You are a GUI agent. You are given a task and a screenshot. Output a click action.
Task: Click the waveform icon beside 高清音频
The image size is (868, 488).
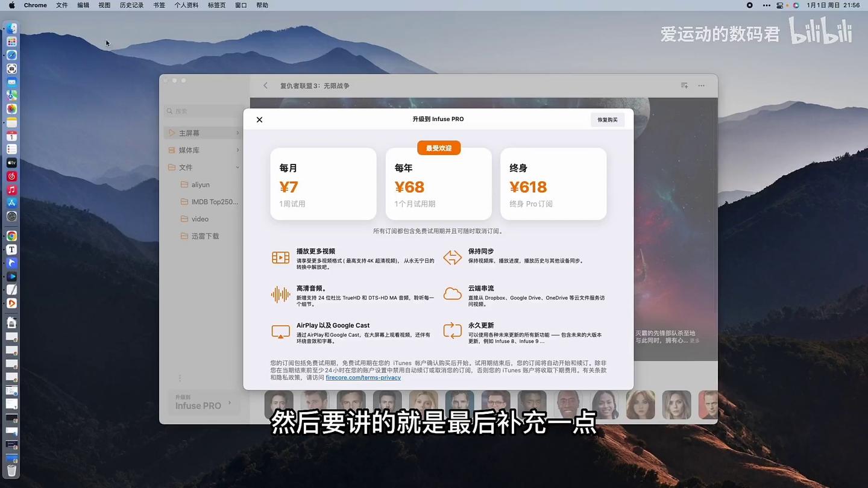click(280, 295)
